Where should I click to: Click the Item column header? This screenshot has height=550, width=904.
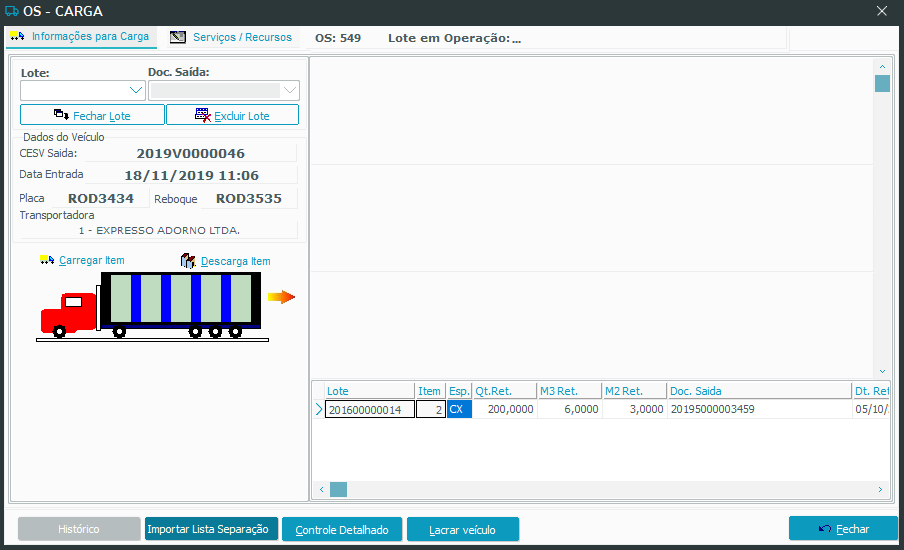(430, 391)
